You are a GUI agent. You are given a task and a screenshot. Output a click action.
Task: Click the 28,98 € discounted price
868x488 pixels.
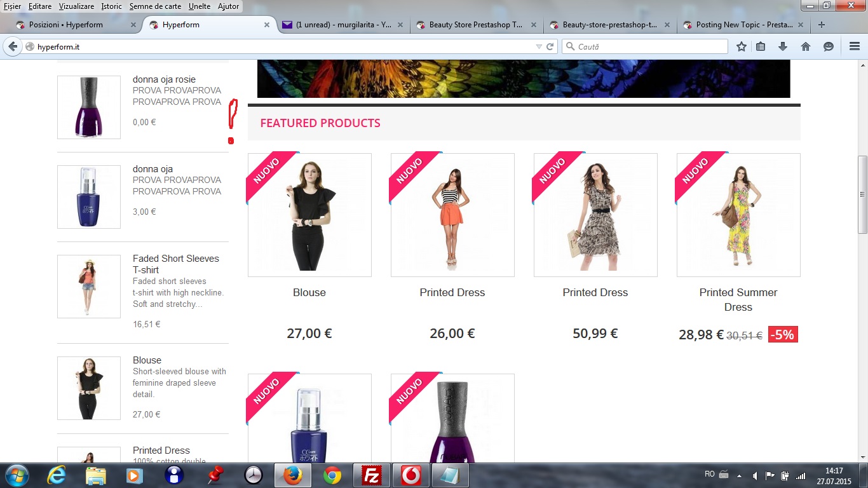coord(701,335)
